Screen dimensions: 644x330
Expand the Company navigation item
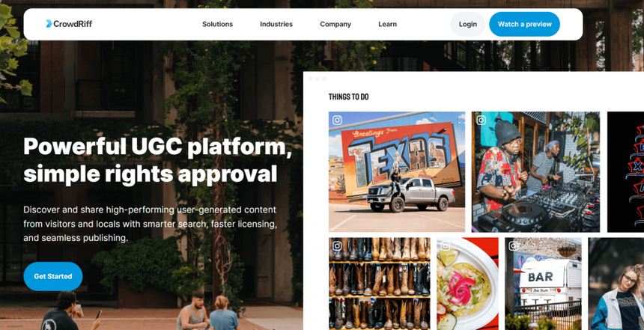point(335,24)
